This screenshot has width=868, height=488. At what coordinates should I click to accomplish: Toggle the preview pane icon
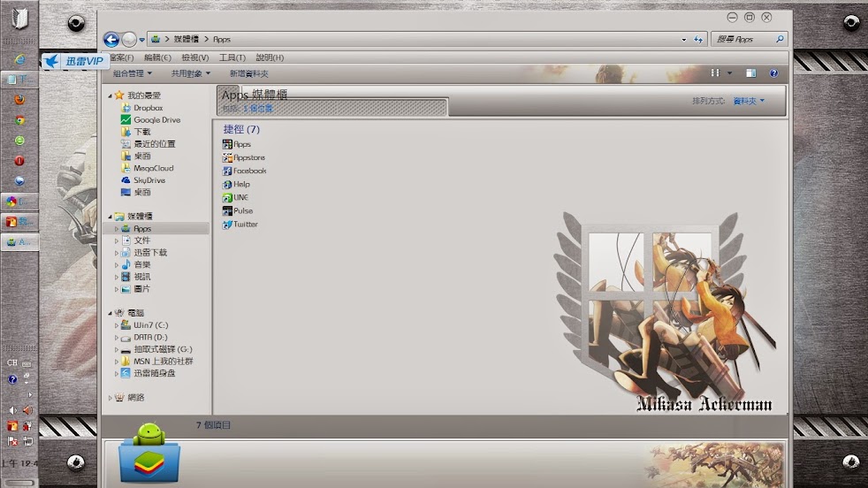click(750, 73)
